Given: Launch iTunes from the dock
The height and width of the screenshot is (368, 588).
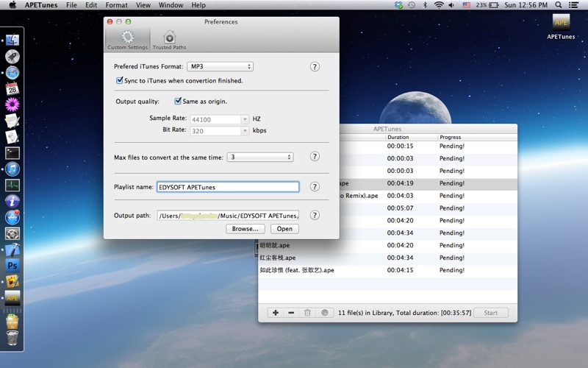Looking at the screenshot, I should [12, 169].
